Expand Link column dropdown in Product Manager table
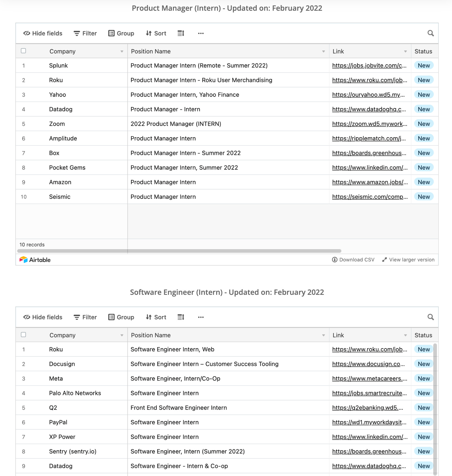The height and width of the screenshot is (476, 452). click(405, 51)
